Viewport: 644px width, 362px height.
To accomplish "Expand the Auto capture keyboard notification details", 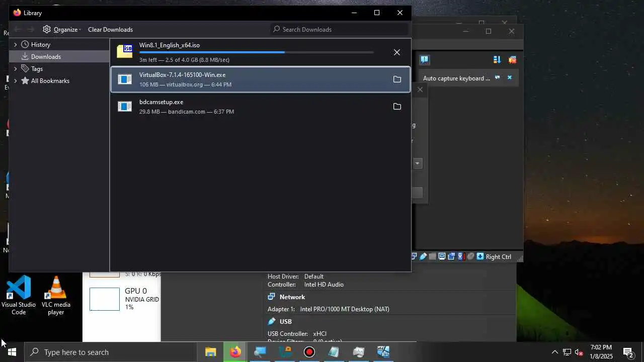I will click(498, 78).
